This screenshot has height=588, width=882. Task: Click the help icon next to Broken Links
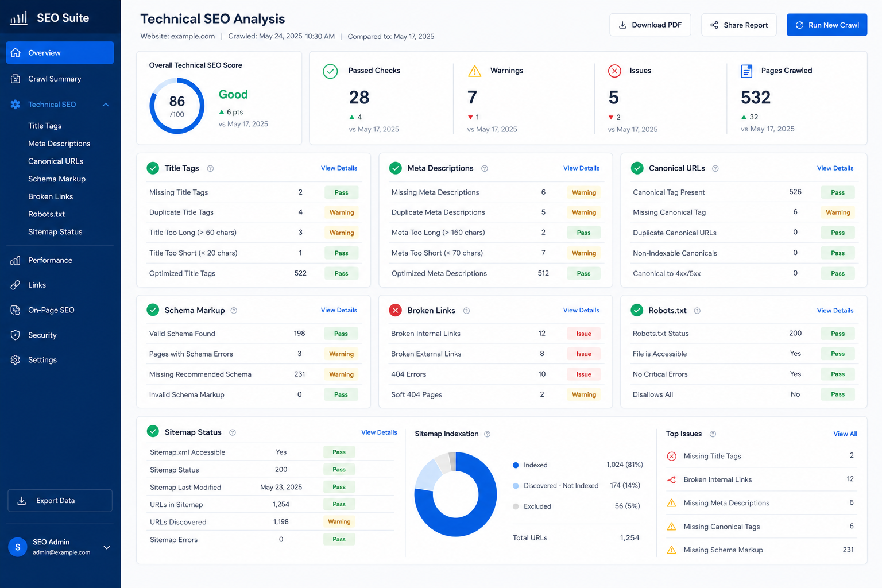click(x=466, y=310)
